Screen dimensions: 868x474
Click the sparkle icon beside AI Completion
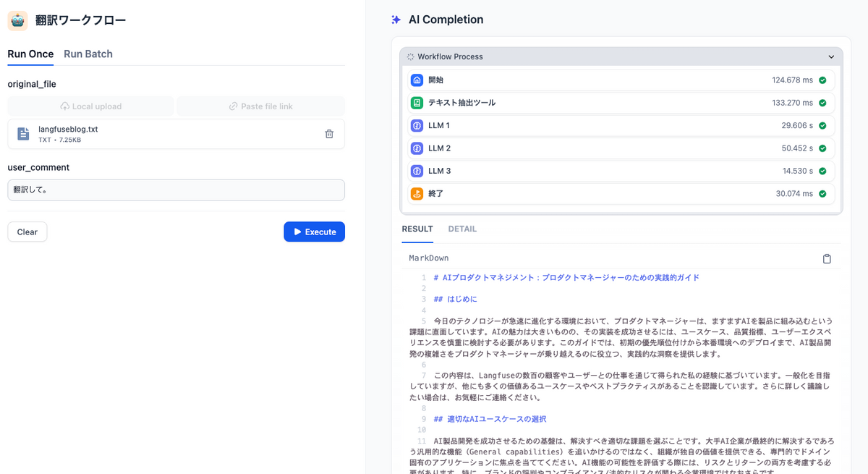click(395, 20)
